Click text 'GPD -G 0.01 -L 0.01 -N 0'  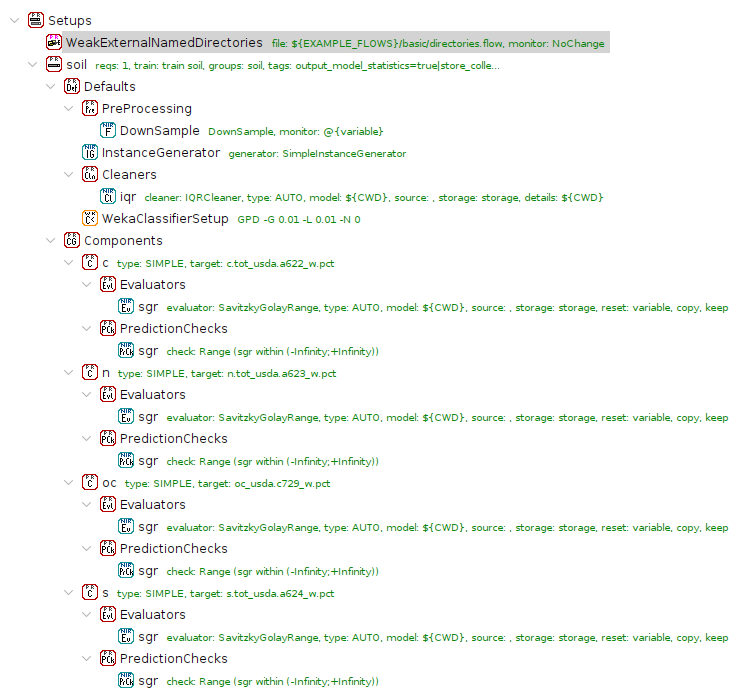[x=299, y=219]
